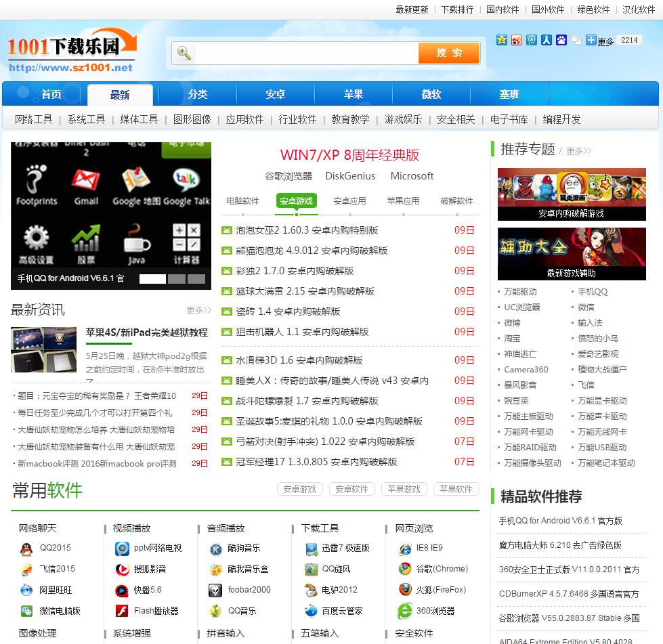Click the magnifier icon in search box
Image resolution: width=663 pixels, height=644 pixels.
[184, 53]
